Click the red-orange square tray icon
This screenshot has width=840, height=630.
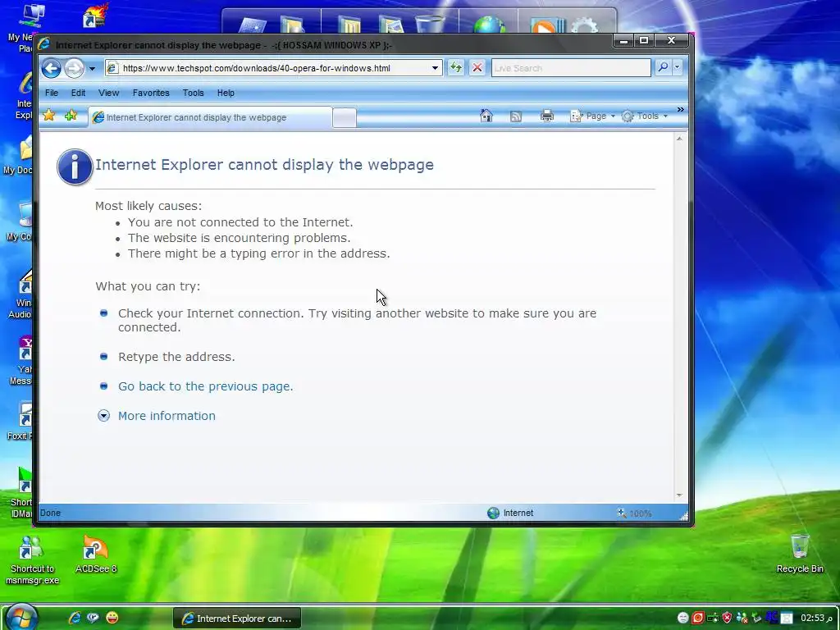(698, 618)
